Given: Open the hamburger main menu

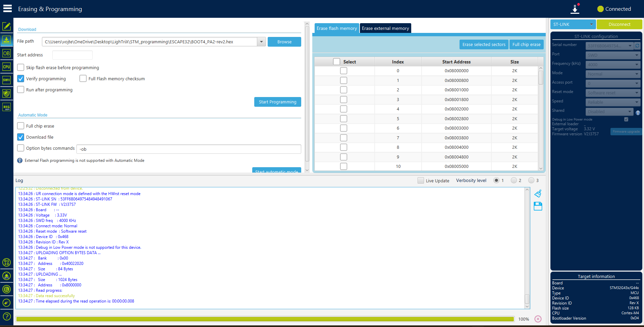Looking at the screenshot, I should pos(7,8).
